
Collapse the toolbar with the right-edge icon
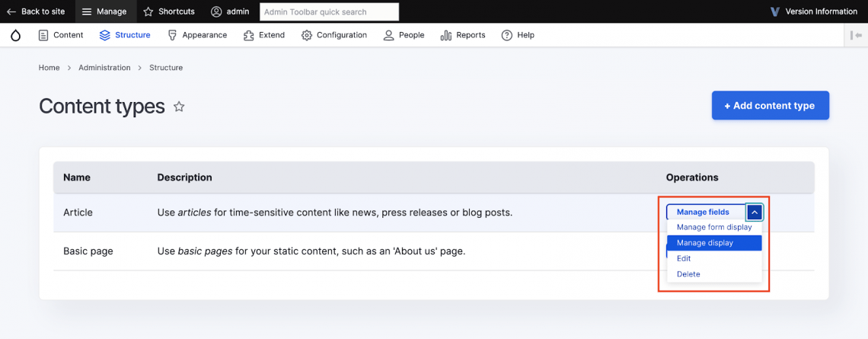pos(856,35)
